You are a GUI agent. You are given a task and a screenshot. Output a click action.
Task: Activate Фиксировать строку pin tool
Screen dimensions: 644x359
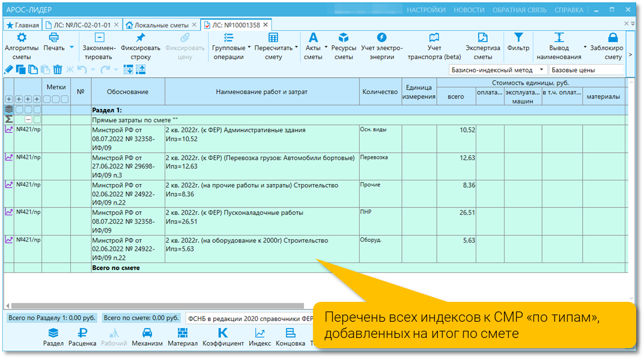[x=141, y=46]
